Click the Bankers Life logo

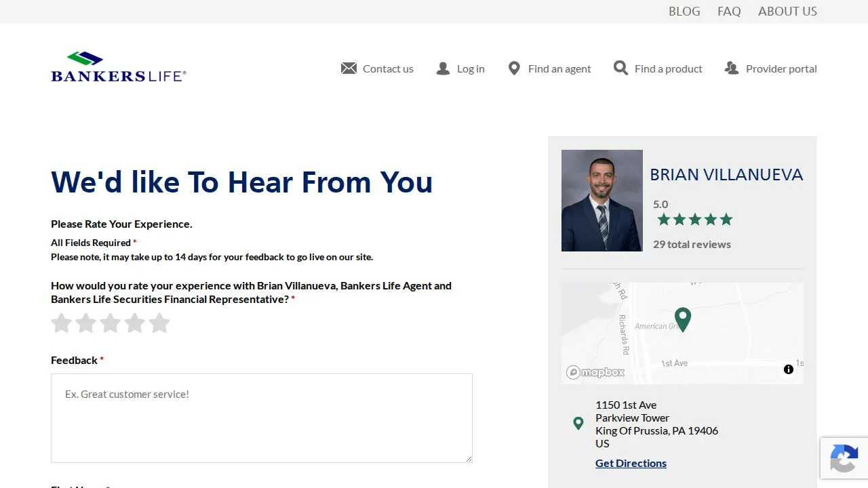coord(119,66)
